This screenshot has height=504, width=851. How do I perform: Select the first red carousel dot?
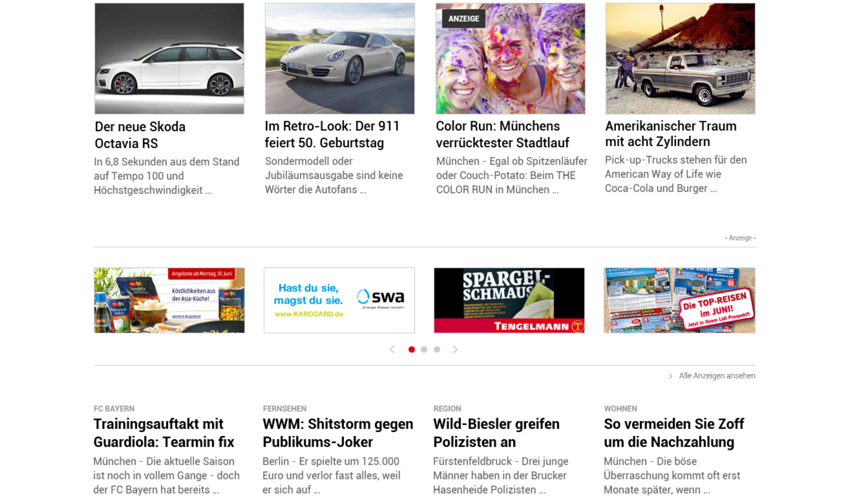411,349
